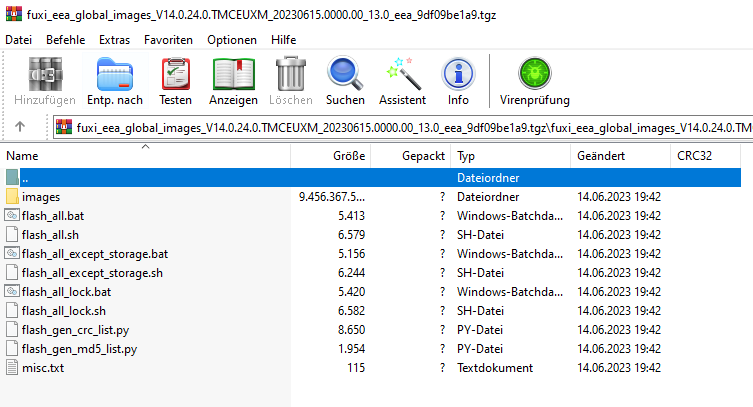Show archive Info
Viewport: 753px width, 407px height.
[x=458, y=80]
